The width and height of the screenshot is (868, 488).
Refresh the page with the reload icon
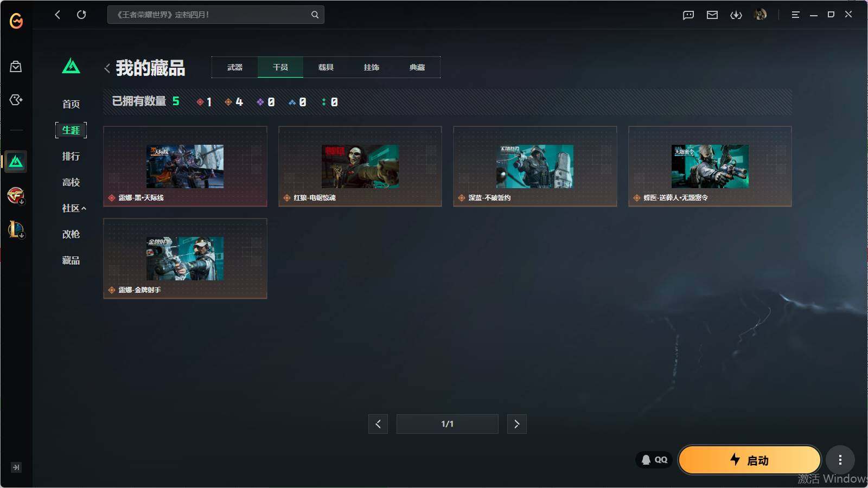(x=81, y=15)
